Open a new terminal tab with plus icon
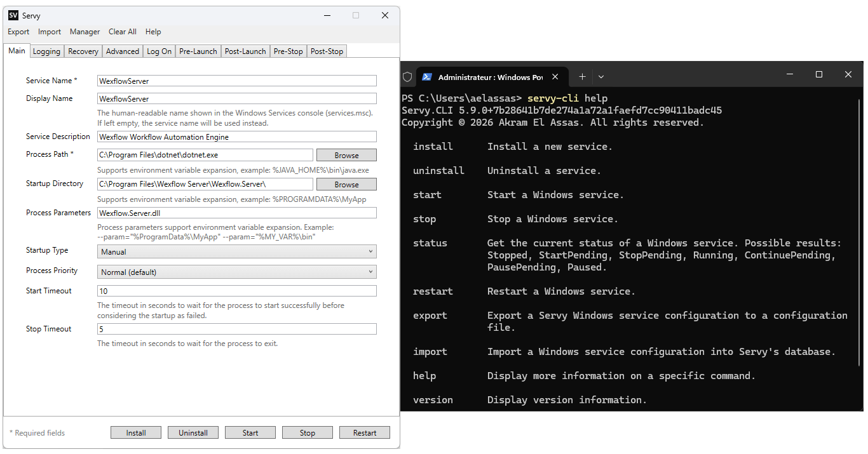This screenshot has width=868, height=454. pos(582,76)
